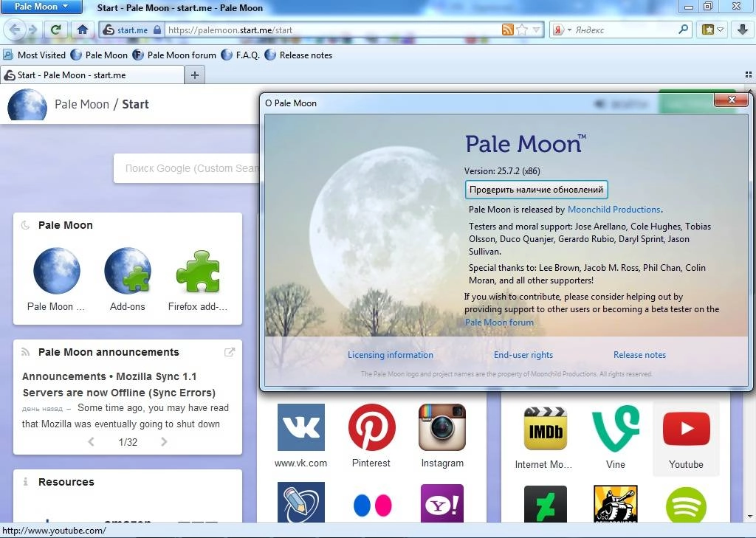Click the Google Custom Search field
This screenshot has height=538, width=756.
pyautogui.click(x=187, y=168)
